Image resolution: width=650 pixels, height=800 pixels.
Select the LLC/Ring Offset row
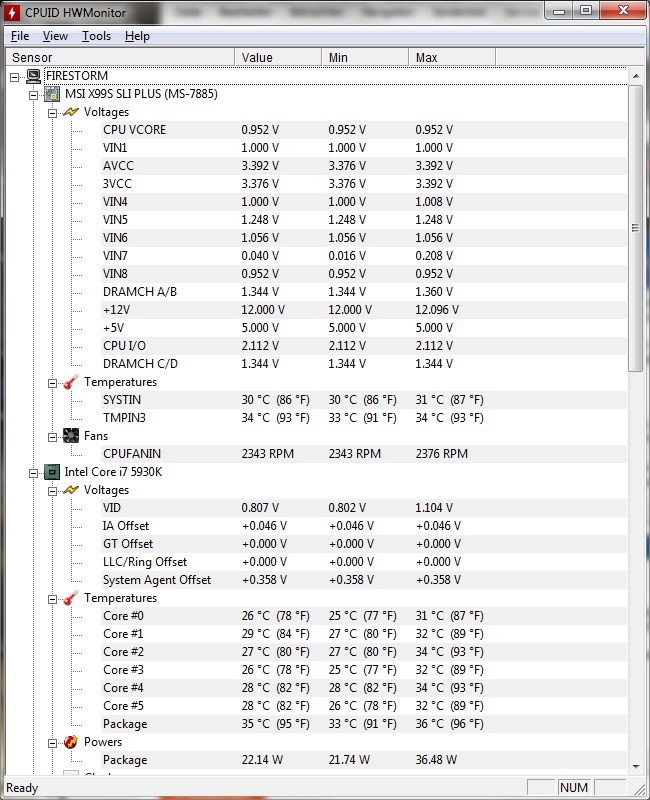(x=364, y=562)
